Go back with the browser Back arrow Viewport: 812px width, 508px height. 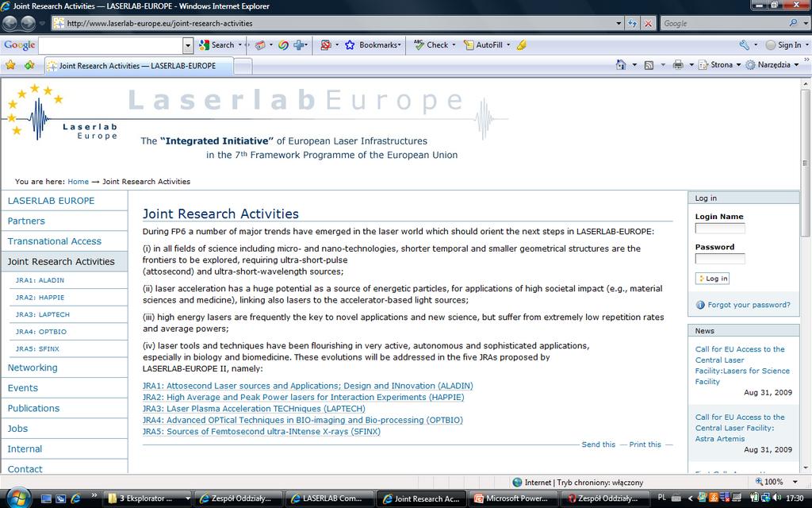coord(10,23)
